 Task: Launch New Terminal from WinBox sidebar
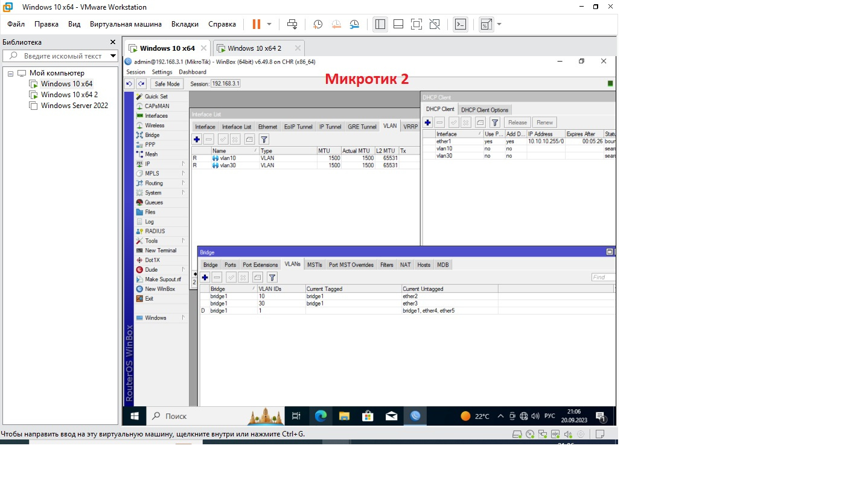[x=161, y=251]
